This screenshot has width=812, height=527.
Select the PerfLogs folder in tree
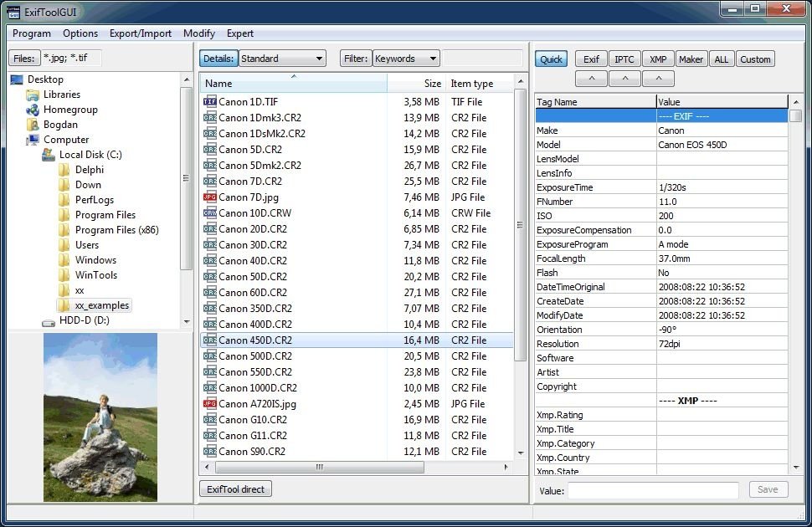pyautogui.click(x=95, y=200)
